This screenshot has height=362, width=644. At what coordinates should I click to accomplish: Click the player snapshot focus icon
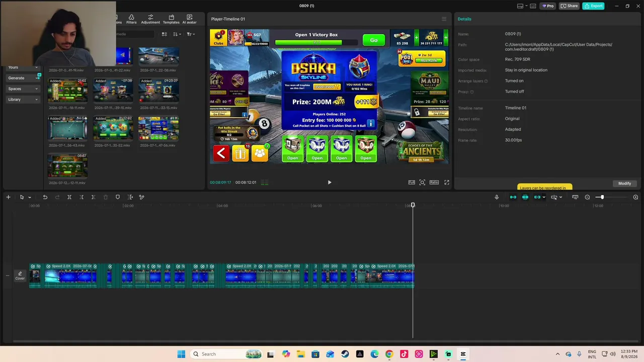tap(422, 183)
